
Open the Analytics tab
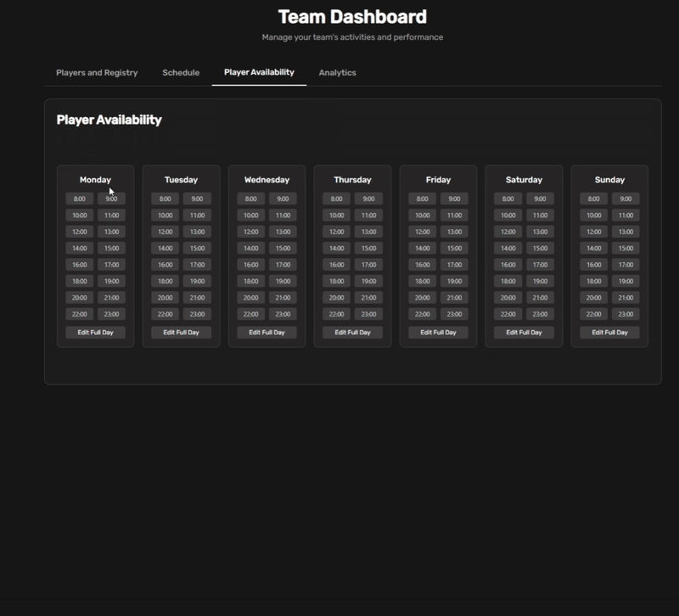[337, 73]
